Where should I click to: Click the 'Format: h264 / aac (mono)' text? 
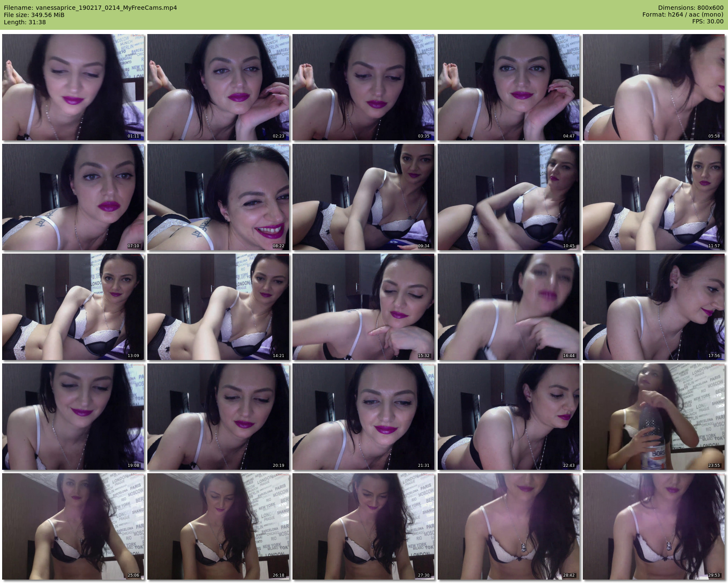coord(683,14)
